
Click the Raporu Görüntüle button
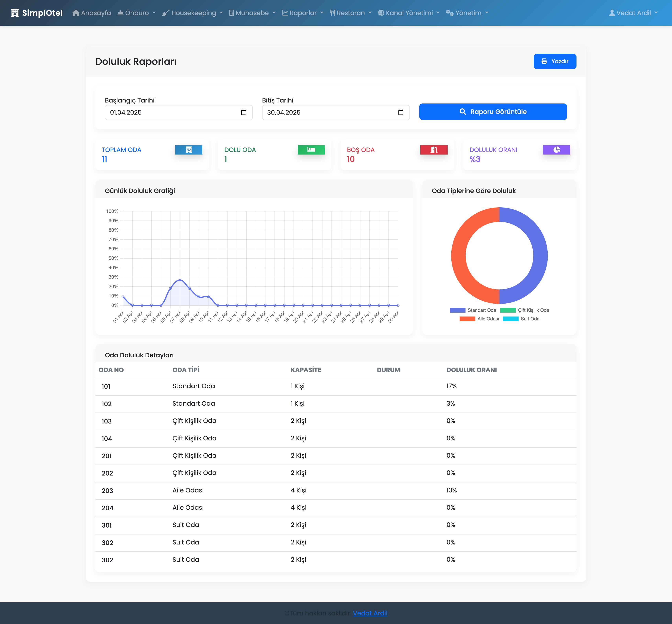[493, 112]
